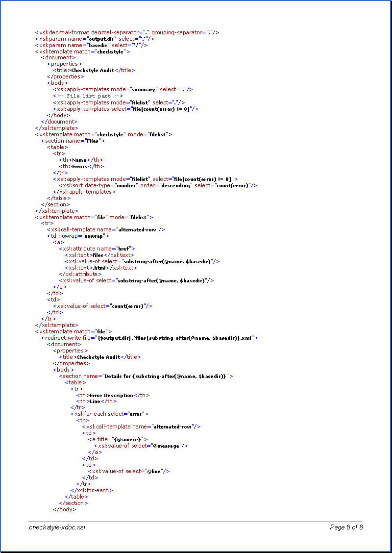Click the value-of select="@message" line
Screen dimensions: 392x553
pyautogui.click(x=141, y=446)
